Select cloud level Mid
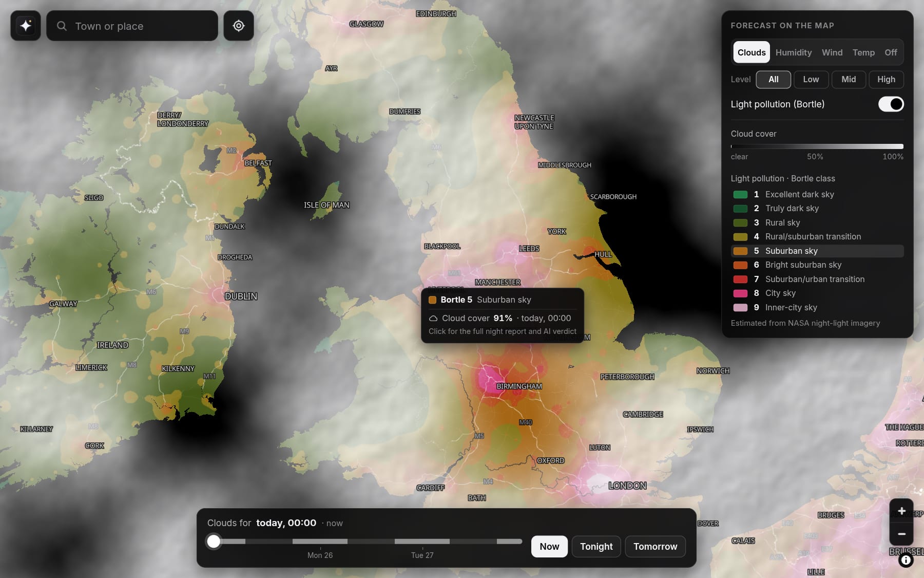Image resolution: width=924 pixels, height=578 pixels. coord(849,79)
